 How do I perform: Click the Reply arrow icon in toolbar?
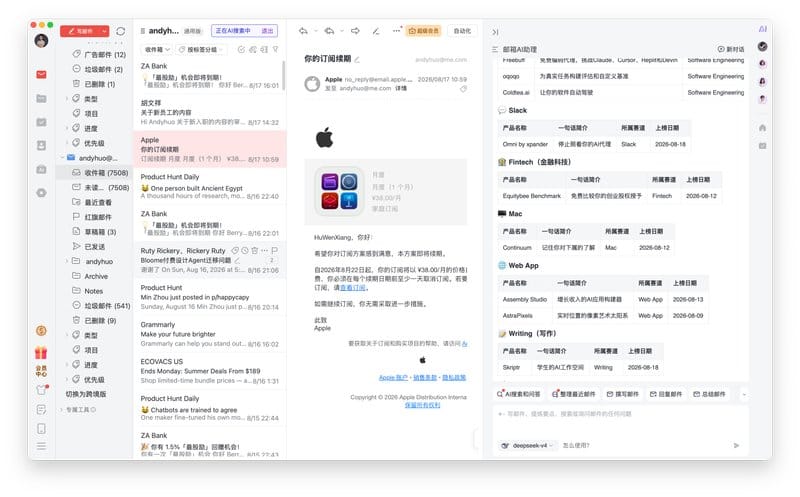click(303, 31)
